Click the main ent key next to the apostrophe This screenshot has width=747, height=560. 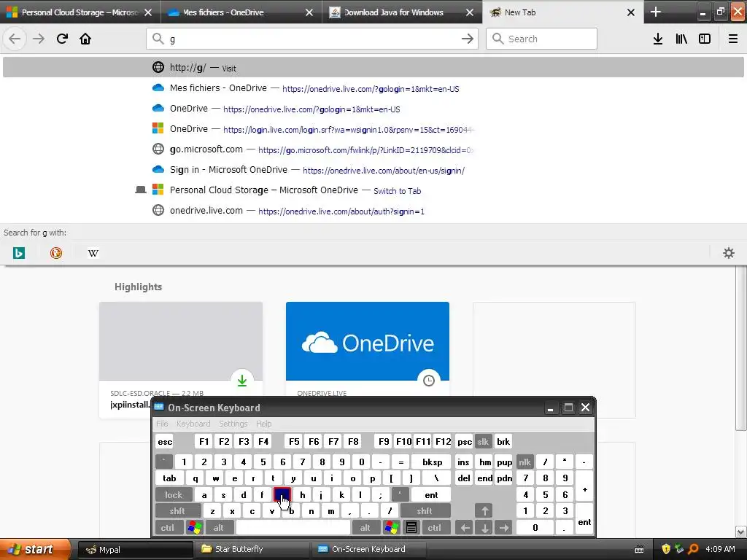click(431, 495)
